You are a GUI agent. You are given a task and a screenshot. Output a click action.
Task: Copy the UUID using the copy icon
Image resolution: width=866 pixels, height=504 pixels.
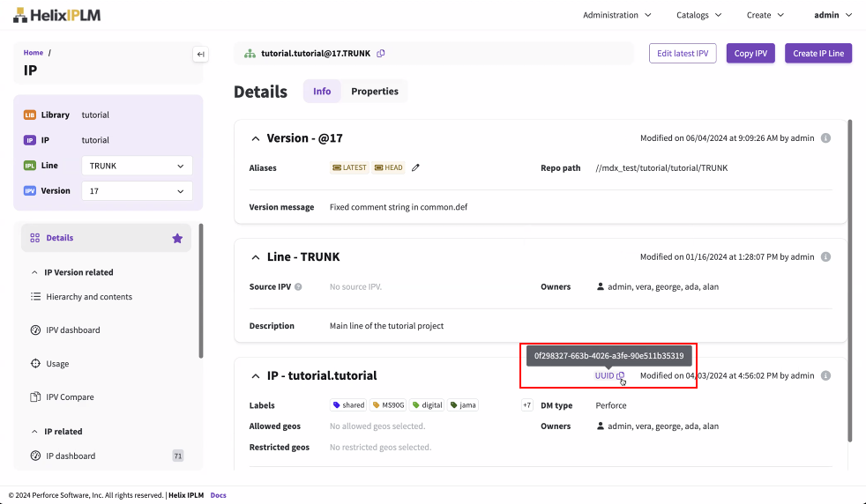(621, 376)
